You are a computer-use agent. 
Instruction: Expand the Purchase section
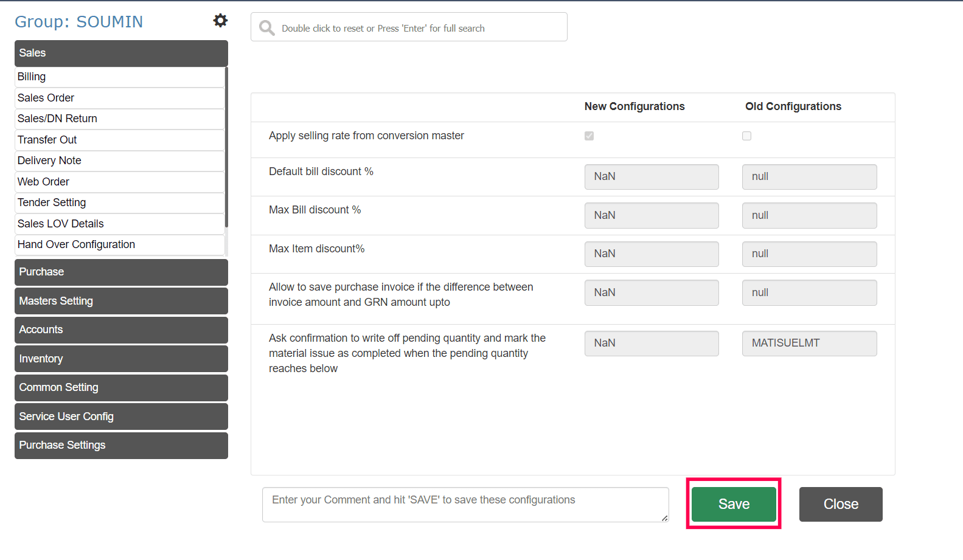coord(121,272)
